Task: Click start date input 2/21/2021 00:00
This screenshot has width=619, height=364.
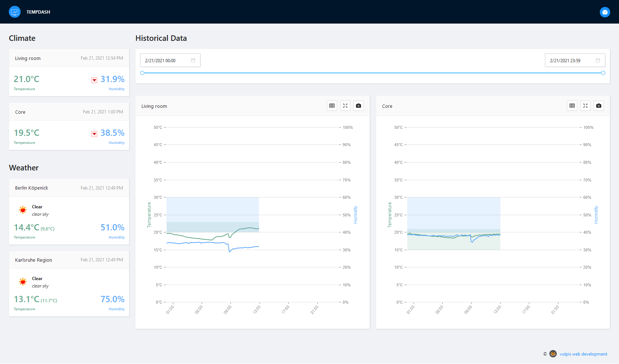Action: coord(170,60)
